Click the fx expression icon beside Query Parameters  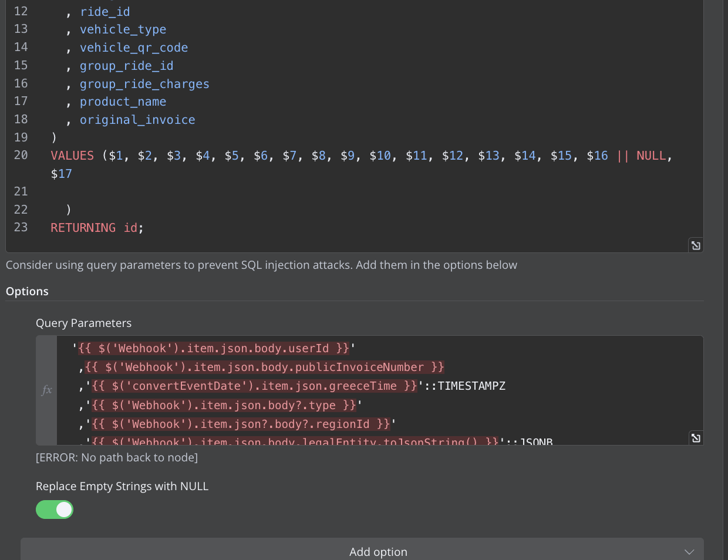(46, 390)
